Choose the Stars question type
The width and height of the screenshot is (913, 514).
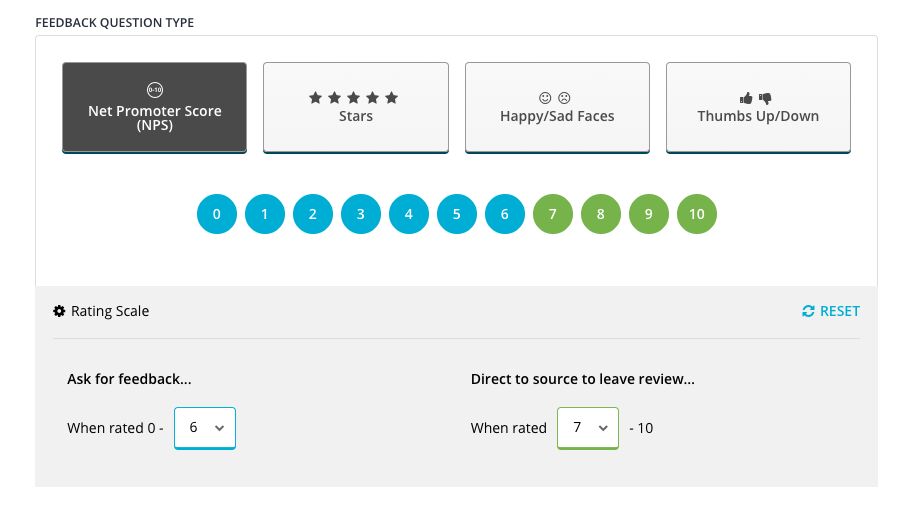(356, 108)
